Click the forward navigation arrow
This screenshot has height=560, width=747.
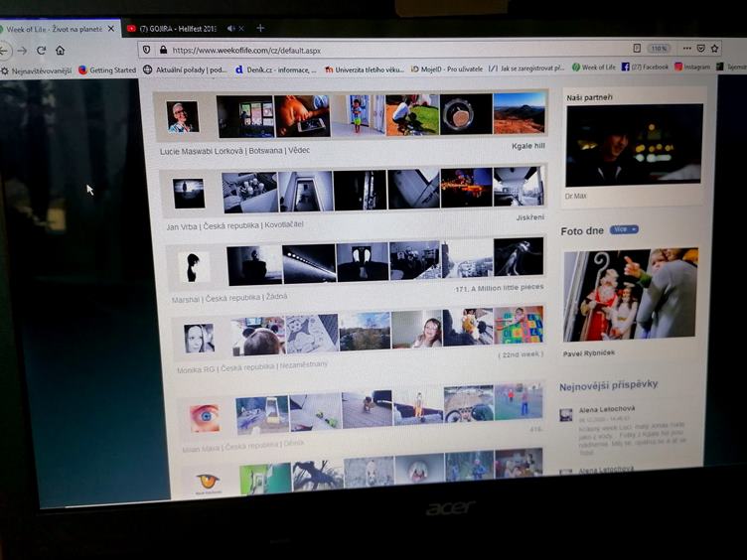(x=22, y=50)
